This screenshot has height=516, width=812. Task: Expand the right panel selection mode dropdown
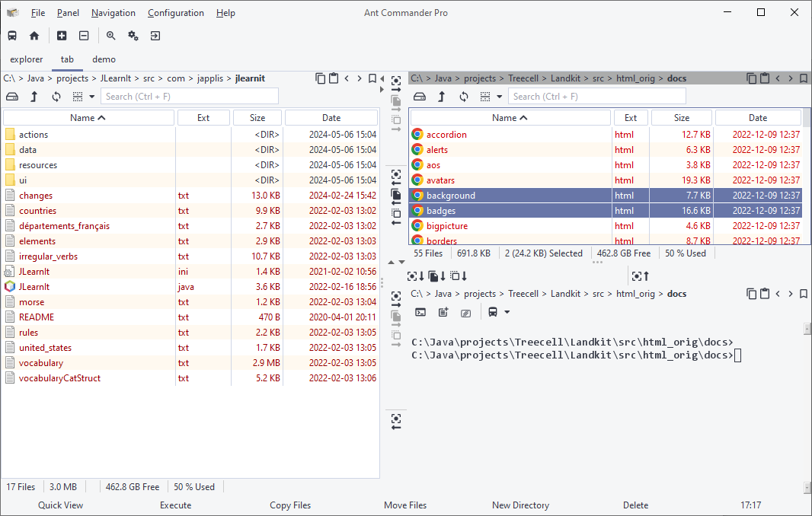pos(499,96)
